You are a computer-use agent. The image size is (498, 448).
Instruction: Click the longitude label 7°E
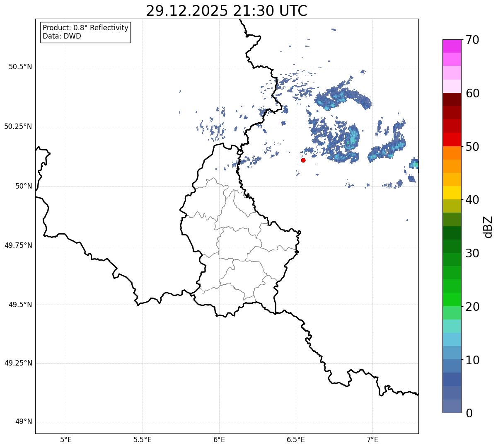click(x=372, y=440)
